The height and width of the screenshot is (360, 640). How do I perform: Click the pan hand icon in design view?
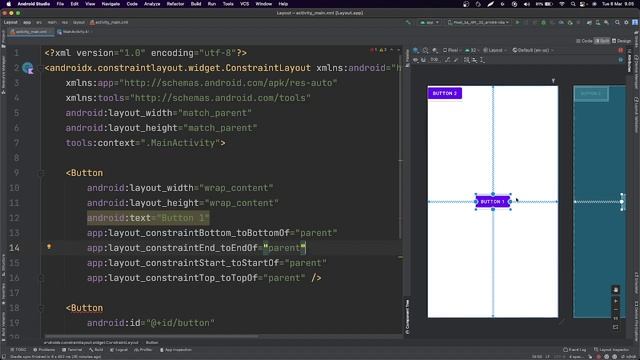[x=616, y=290]
